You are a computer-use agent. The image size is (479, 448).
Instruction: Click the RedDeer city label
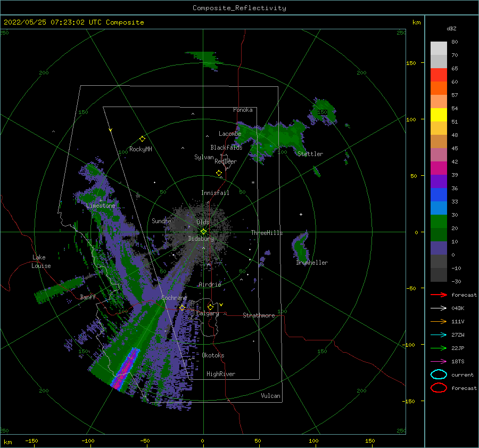click(226, 161)
